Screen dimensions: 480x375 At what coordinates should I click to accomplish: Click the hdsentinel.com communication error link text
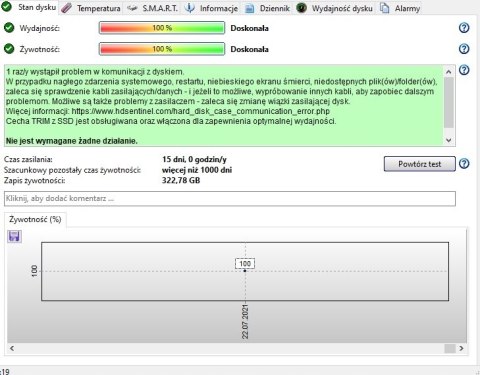pyautogui.click(x=201, y=111)
